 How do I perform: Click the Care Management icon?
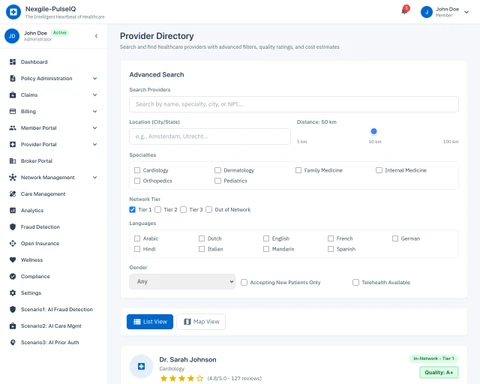click(x=13, y=194)
